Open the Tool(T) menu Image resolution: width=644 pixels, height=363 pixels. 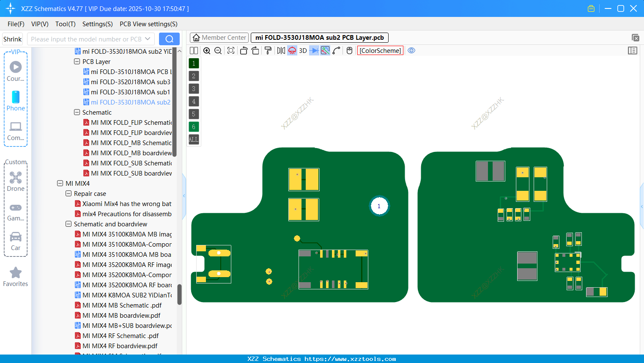click(65, 24)
